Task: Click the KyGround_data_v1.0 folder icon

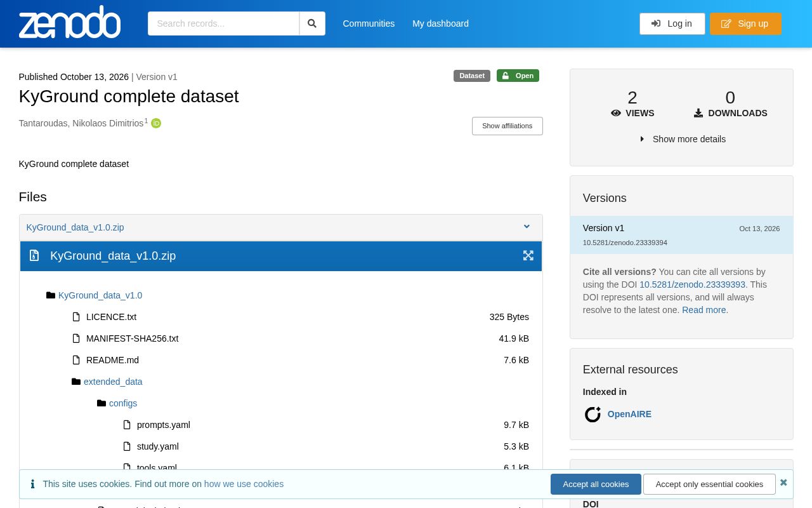Action: coord(51,295)
